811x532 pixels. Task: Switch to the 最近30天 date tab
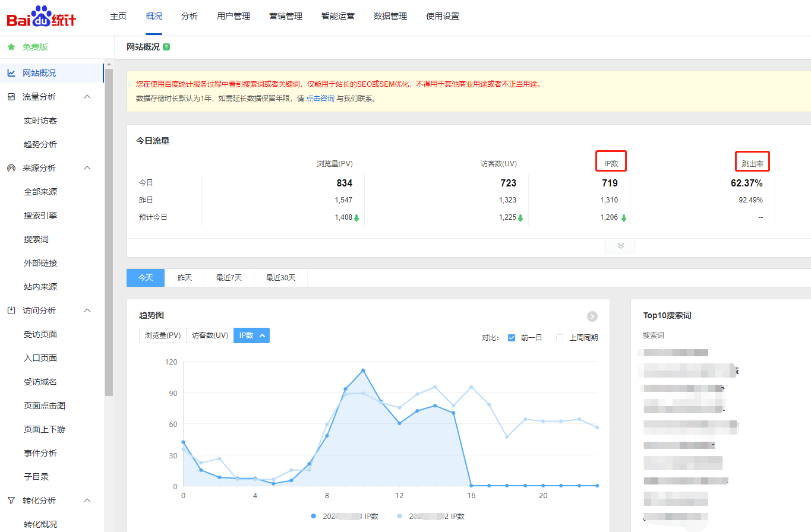pyautogui.click(x=280, y=278)
